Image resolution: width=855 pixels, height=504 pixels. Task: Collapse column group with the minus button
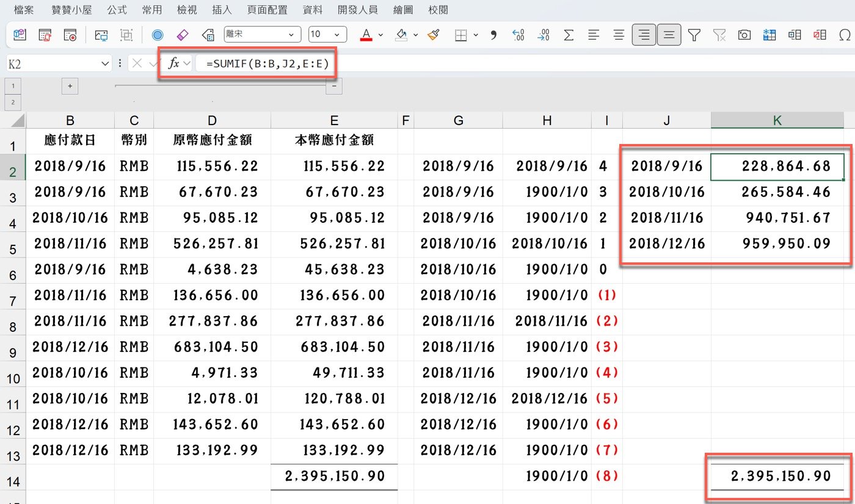click(x=334, y=87)
